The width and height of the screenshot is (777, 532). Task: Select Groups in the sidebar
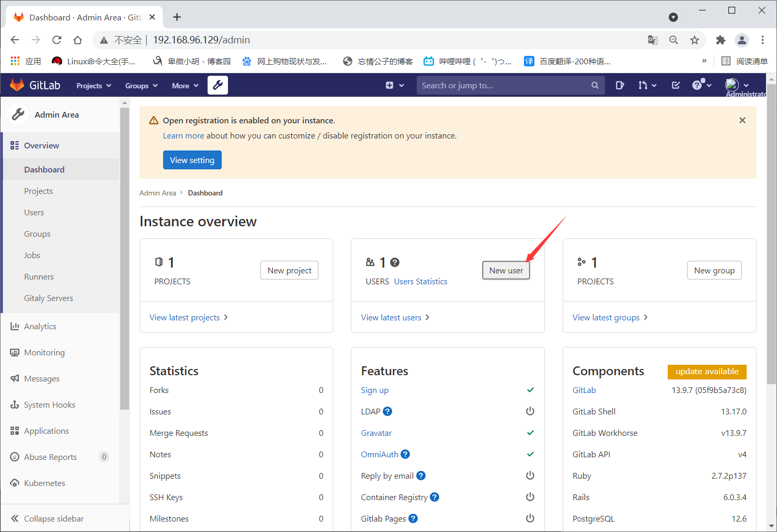coord(61,234)
